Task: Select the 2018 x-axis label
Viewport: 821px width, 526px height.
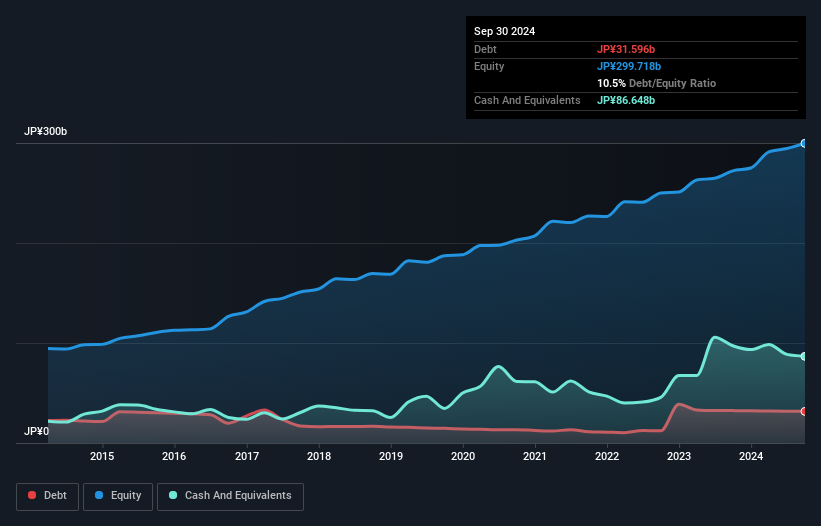Action: [319, 457]
